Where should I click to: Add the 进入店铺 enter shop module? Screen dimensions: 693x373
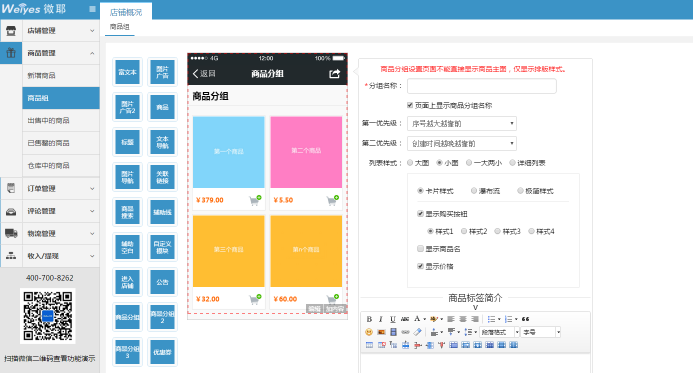127,282
